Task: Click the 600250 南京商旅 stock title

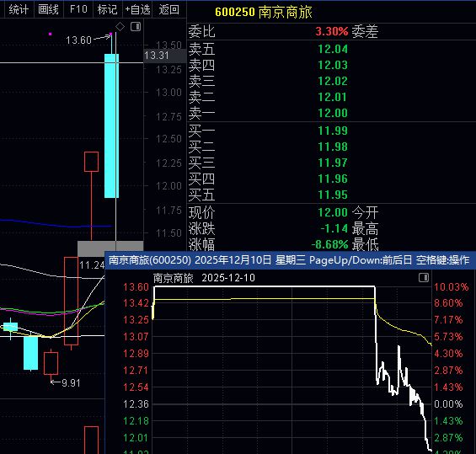Action: click(264, 12)
